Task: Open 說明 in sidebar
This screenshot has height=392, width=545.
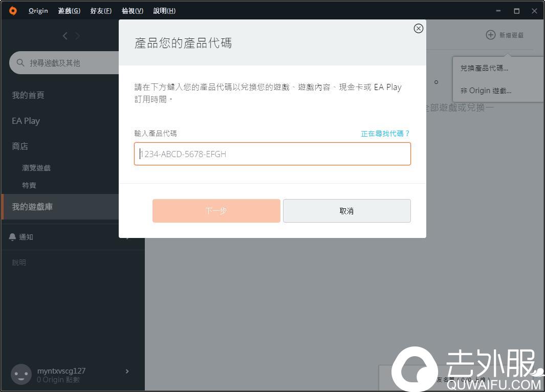Action: (19, 263)
